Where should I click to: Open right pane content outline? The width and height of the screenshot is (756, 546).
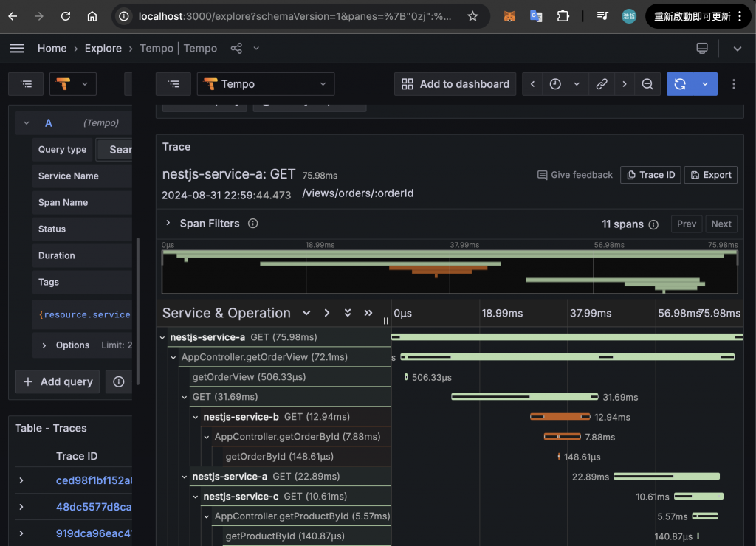click(x=173, y=84)
